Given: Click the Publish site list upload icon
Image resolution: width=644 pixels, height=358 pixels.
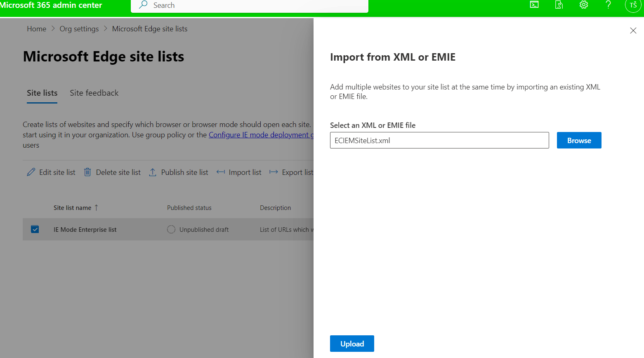Looking at the screenshot, I should (x=153, y=172).
